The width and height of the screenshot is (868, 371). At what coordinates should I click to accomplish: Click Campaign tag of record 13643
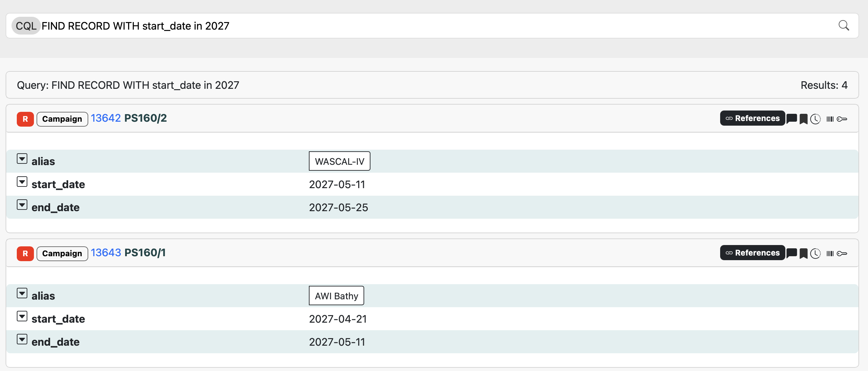[x=62, y=253]
